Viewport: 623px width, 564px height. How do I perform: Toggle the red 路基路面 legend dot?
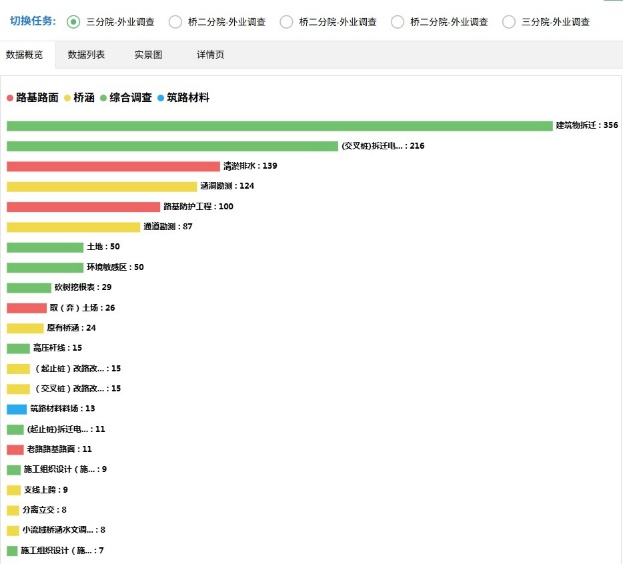point(10,98)
